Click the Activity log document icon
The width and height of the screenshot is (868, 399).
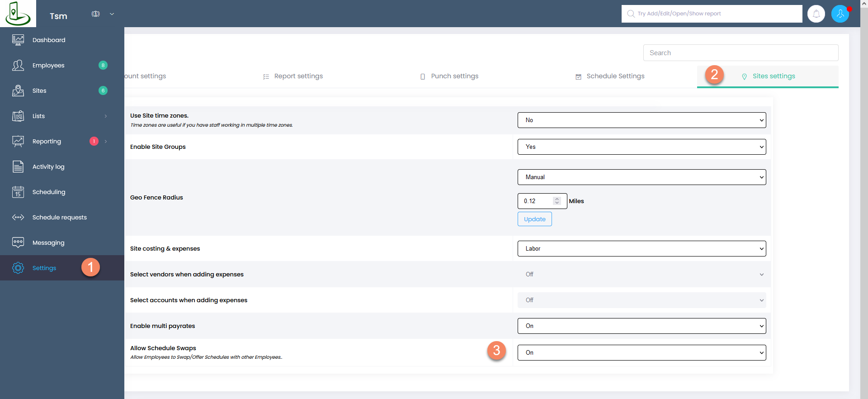pos(18,166)
